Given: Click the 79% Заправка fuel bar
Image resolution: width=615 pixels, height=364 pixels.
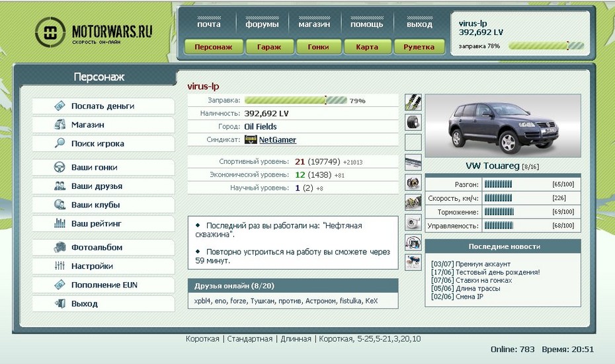Looking at the screenshot, I should pos(296,100).
